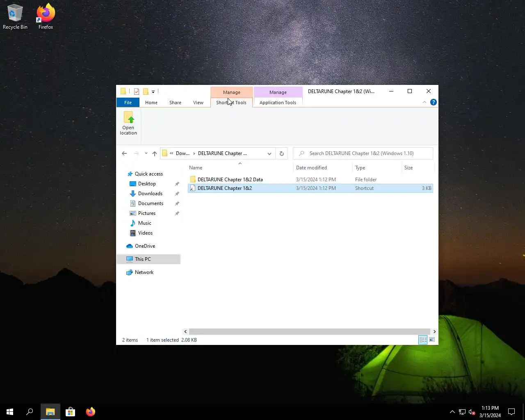The width and height of the screenshot is (525, 420).
Task: Collapse the ribbon with the chevron
Action: click(x=425, y=102)
